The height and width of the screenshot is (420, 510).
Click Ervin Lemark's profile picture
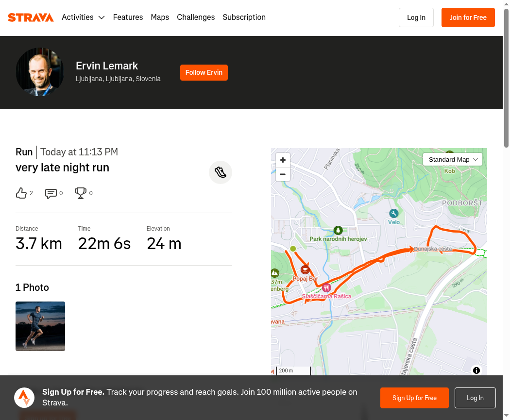coord(40,72)
